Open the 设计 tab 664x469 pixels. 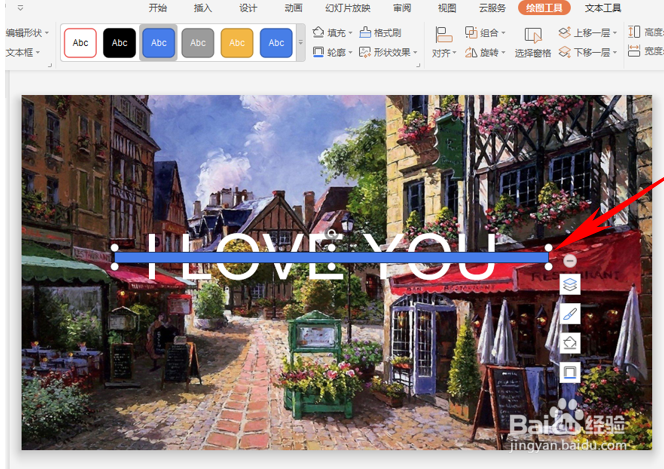coord(248,8)
